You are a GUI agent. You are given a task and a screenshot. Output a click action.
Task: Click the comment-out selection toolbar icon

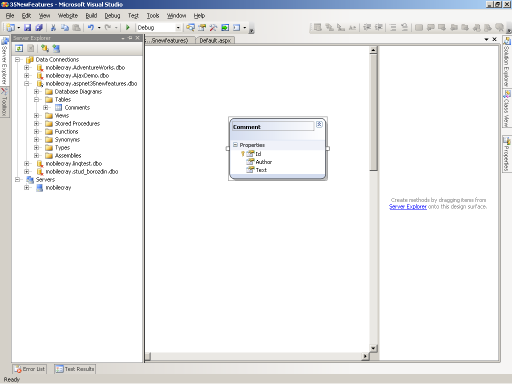coord(393,28)
